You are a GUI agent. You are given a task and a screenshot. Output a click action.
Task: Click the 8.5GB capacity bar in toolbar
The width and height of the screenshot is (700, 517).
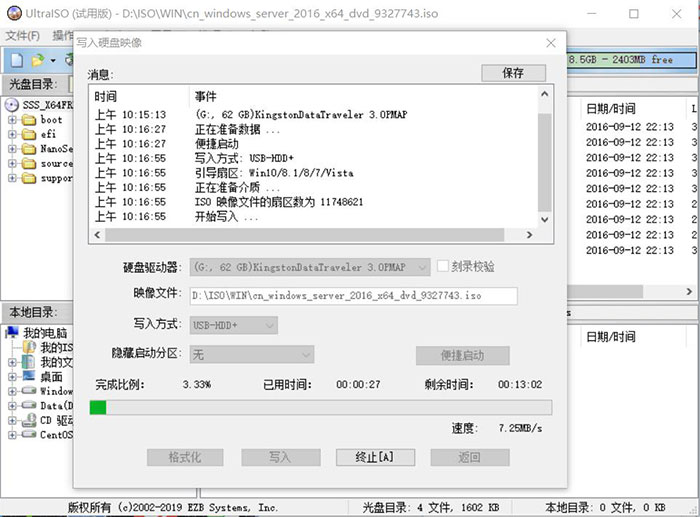point(632,59)
